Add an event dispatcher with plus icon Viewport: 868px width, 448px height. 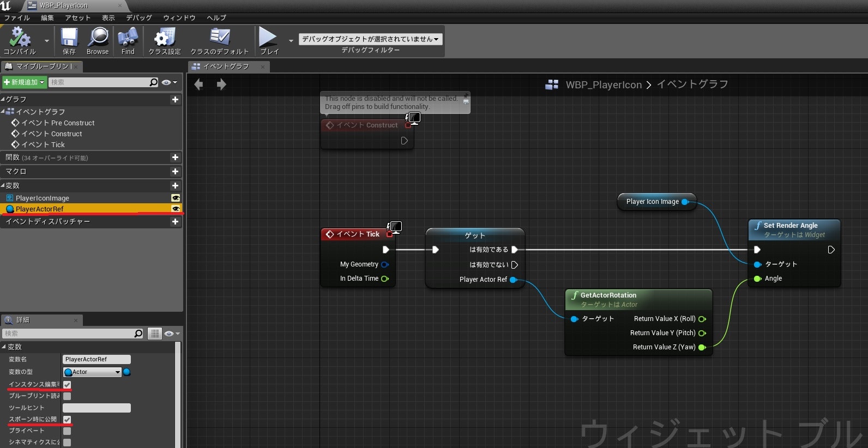(x=175, y=222)
